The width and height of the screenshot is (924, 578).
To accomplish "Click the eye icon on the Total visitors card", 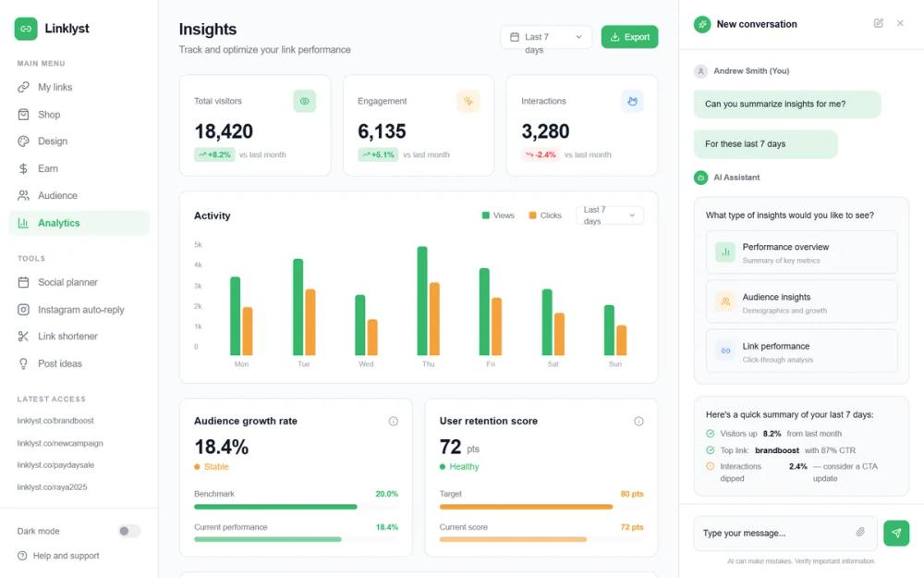I will 305,101.
